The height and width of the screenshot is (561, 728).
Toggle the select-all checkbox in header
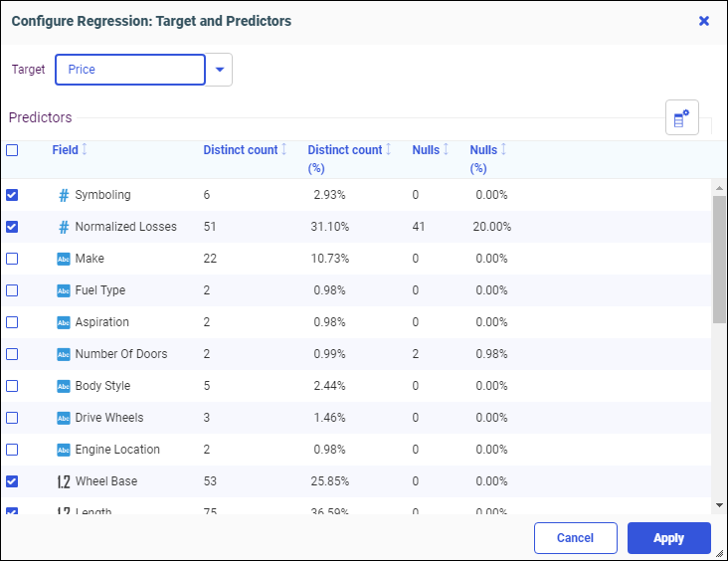(x=12, y=150)
